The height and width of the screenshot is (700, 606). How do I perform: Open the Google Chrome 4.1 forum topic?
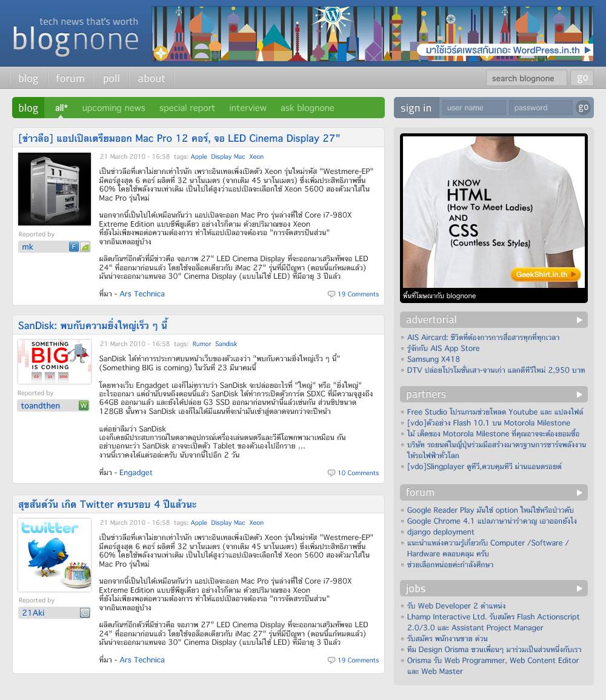tap(491, 521)
